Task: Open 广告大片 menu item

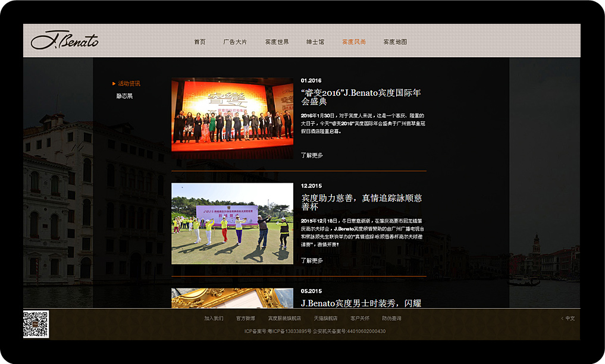Action: click(235, 42)
